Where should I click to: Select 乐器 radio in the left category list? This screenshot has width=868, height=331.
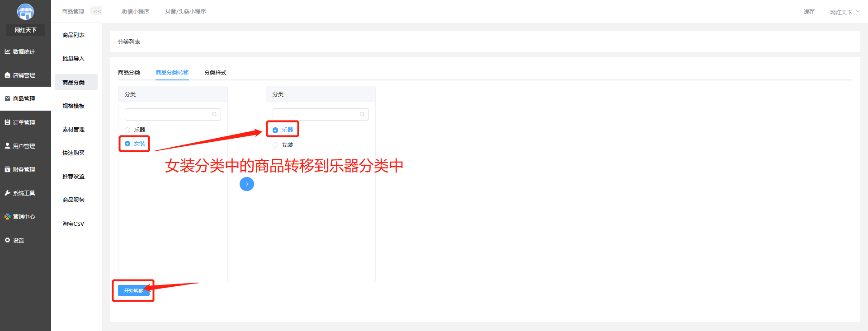click(127, 130)
